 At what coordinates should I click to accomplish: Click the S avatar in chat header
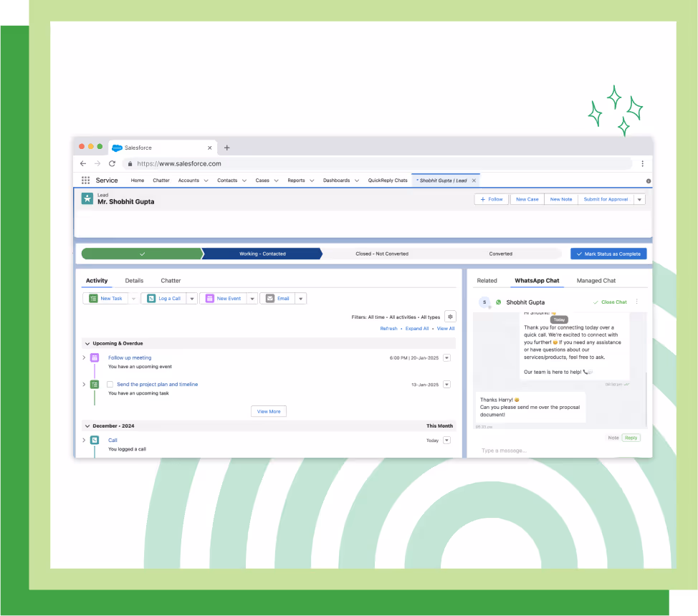[x=484, y=302]
